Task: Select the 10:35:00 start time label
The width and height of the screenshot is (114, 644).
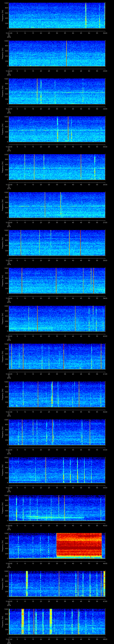Action: click(9, 184)
